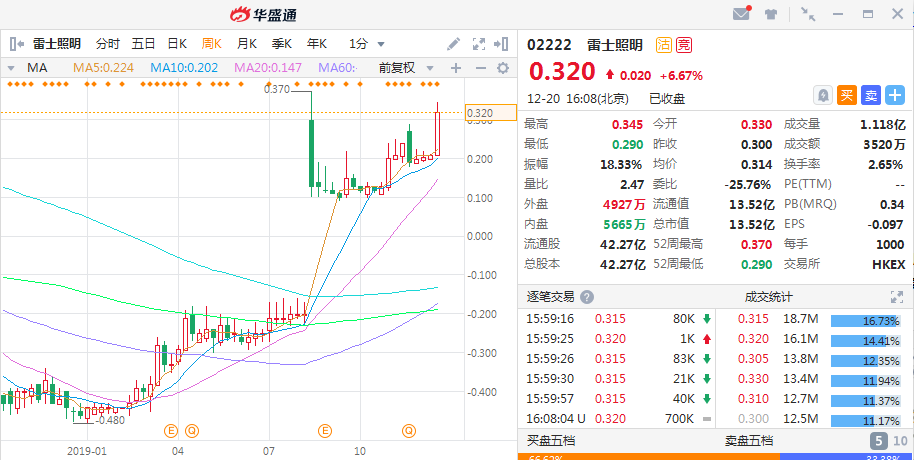Click the MA5:0.224 indicator label
914x460 pixels.
pos(104,68)
